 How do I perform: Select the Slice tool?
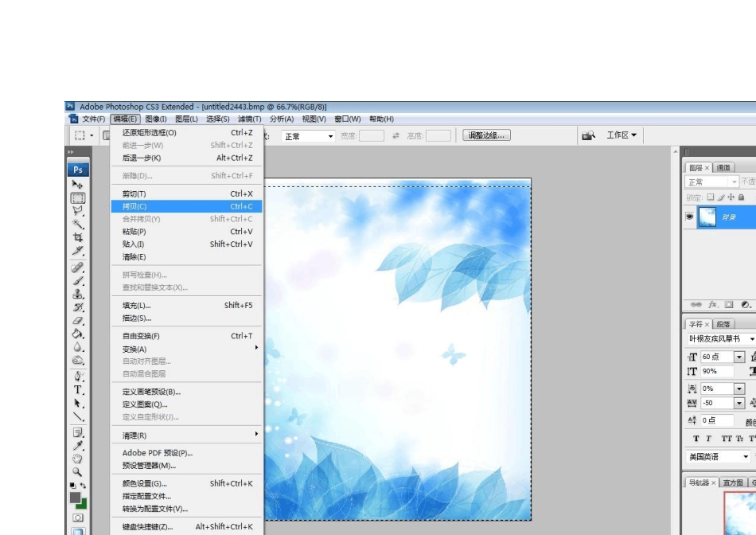click(78, 250)
